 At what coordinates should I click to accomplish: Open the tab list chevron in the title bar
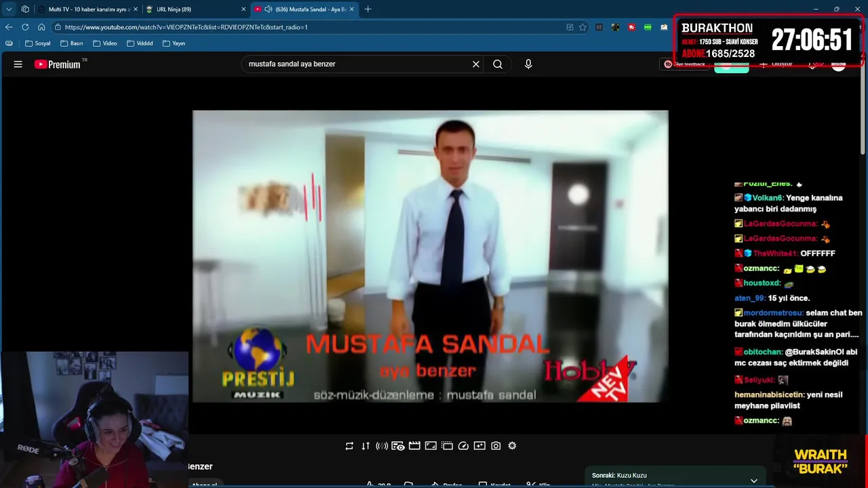(9, 9)
